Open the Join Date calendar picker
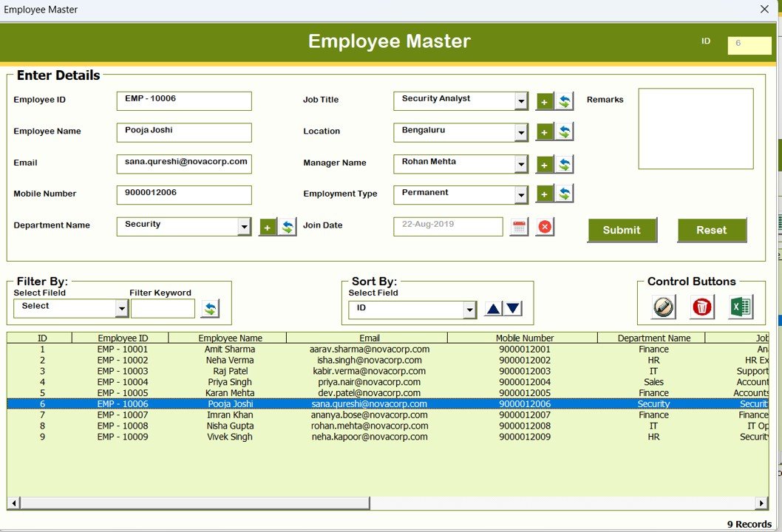The width and height of the screenshot is (782, 532). click(x=518, y=226)
